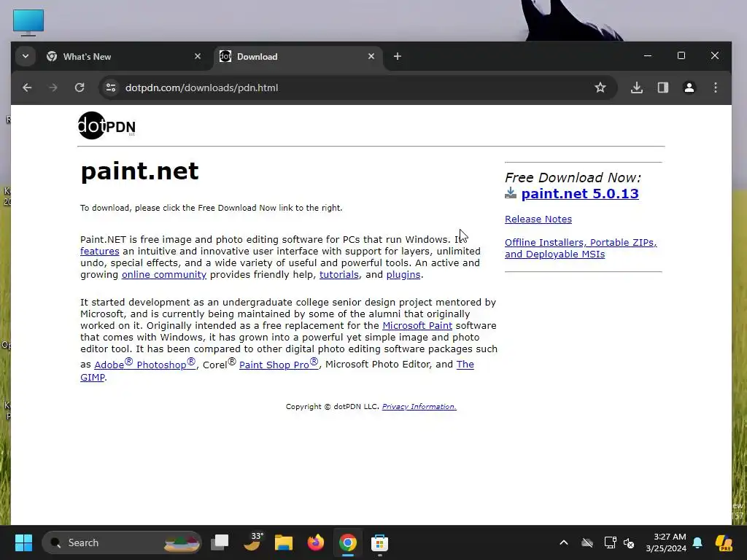Viewport: 747px width, 560px height.
Task: Bookmark this page with the star icon
Action: 600,87
